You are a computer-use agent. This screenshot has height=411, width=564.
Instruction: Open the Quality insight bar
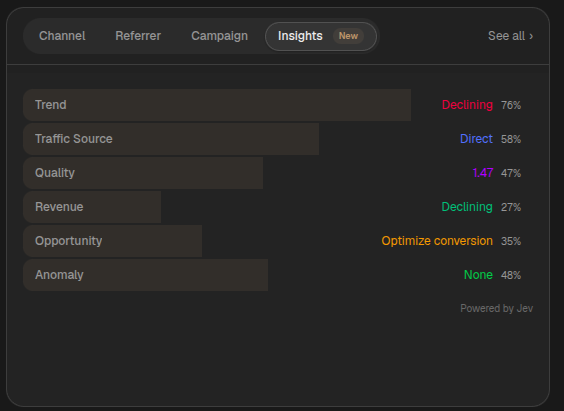[143, 173]
